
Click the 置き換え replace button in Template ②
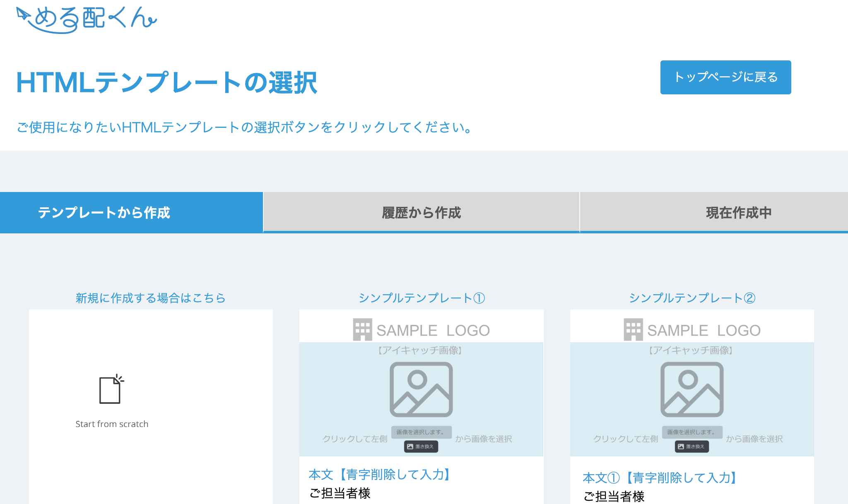pos(692,446)
